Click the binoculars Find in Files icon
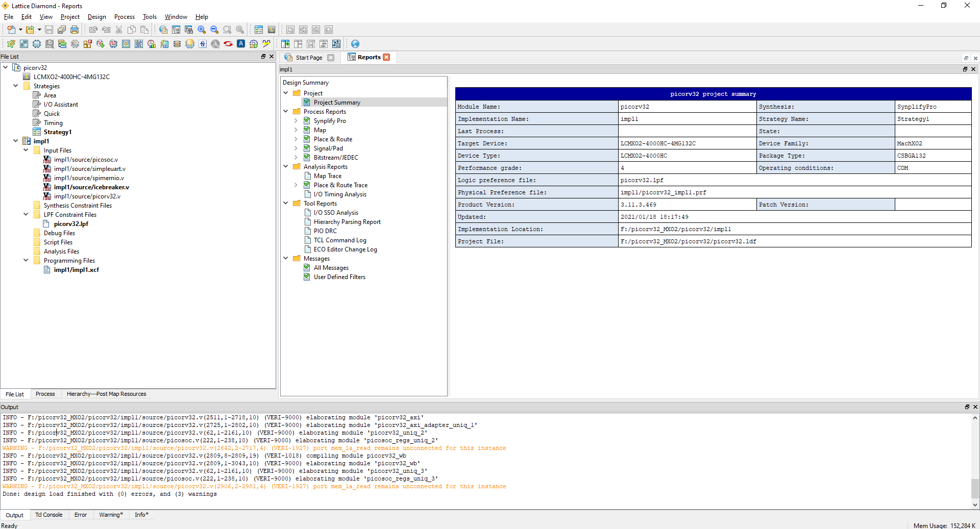980x529 pixels. click(x=189, y=30)
